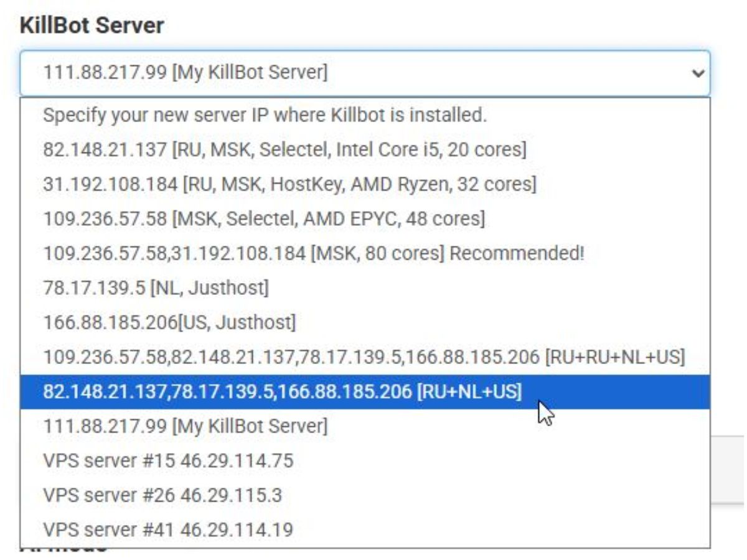Screen dimensions: 747x560
Task: Select 78.17.139.5 NL Justhost option
Action: pos(365,287)
